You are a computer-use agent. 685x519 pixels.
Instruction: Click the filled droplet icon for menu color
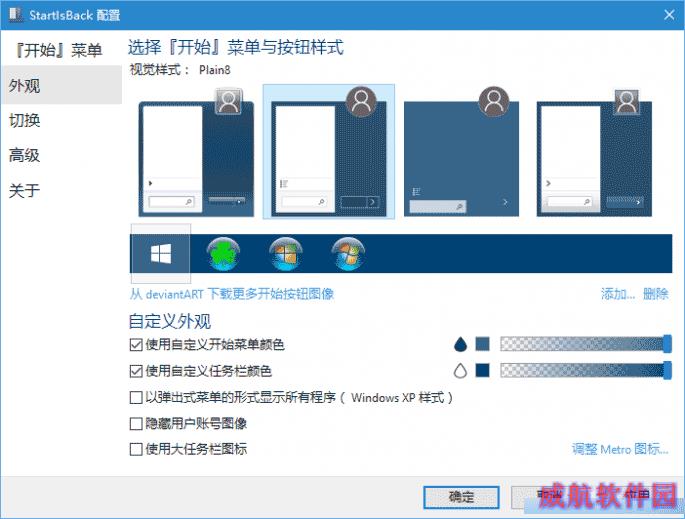(x=460, y=344)
